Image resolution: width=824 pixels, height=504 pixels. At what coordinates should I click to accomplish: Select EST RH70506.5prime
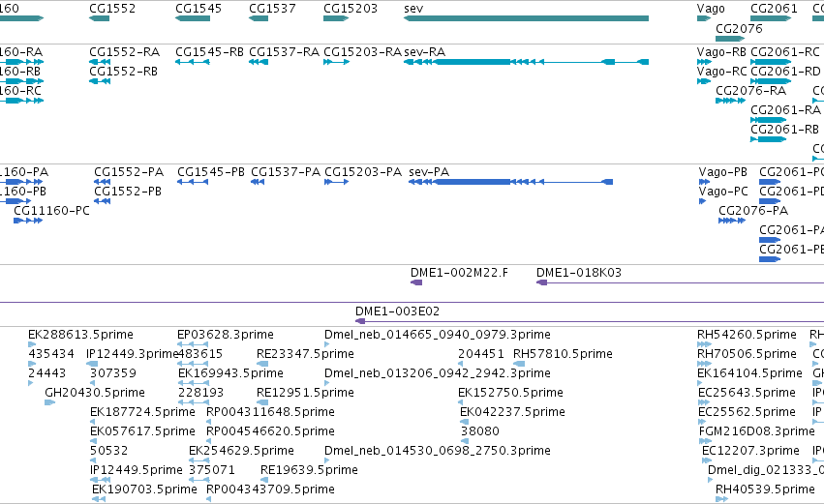704,364
